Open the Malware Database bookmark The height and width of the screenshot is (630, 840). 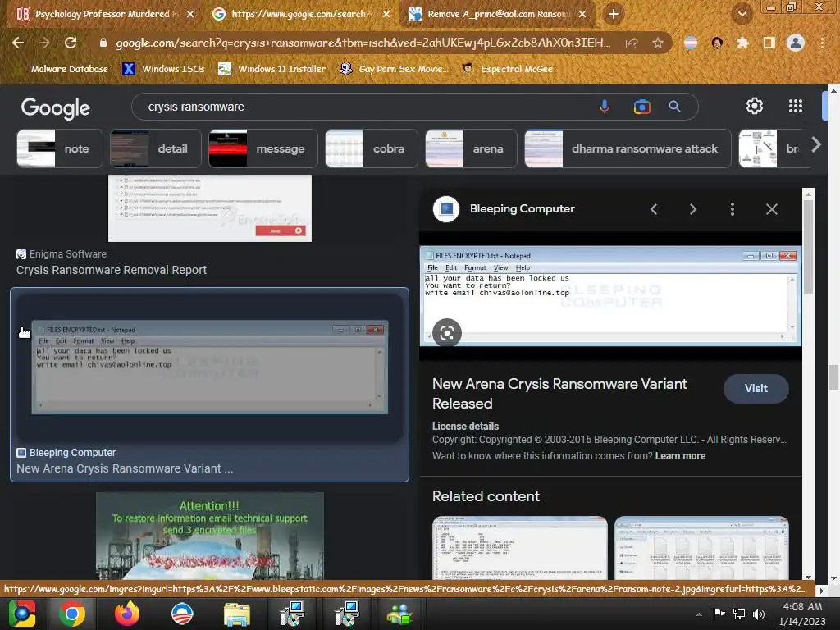pos(70,69)
